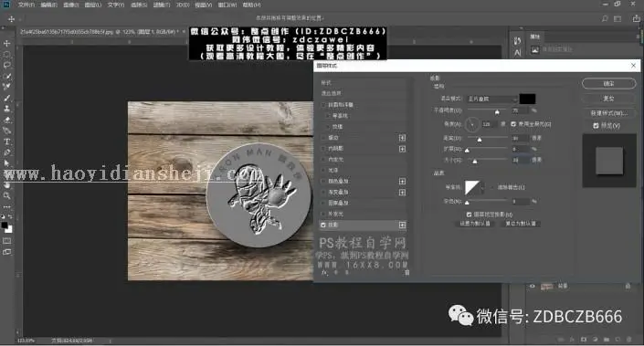Toggle Quick Mask mode icon
Viewport: 644px width, 346px height.
click(7, 241)
